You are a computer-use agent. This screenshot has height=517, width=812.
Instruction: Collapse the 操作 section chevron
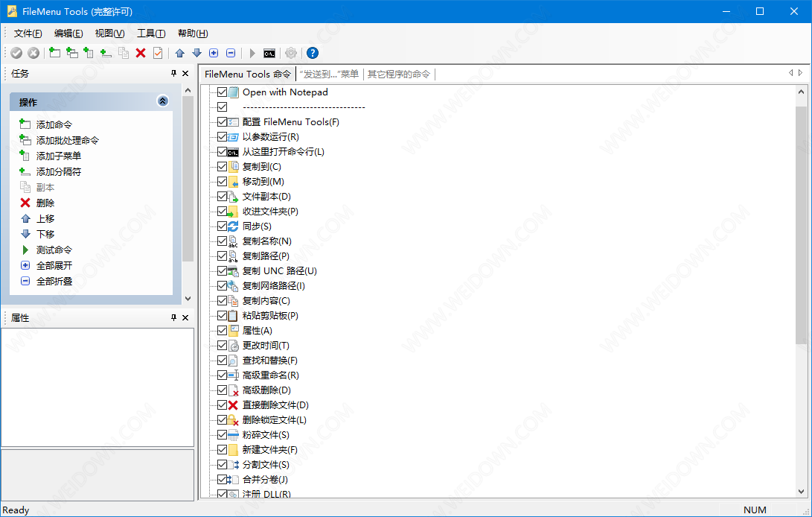click(x=162, y=101)
